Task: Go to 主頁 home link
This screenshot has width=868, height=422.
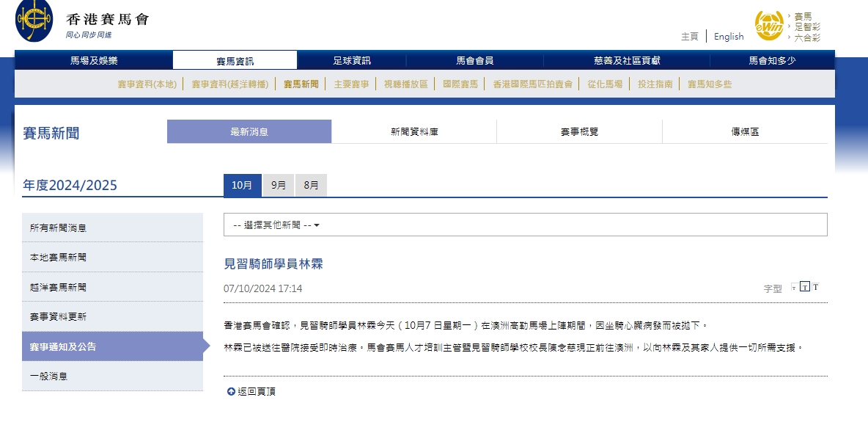Action: 689,37
